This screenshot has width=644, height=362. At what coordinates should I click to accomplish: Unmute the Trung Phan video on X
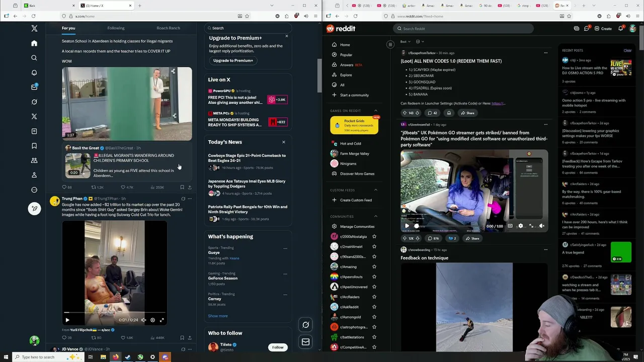143,320
